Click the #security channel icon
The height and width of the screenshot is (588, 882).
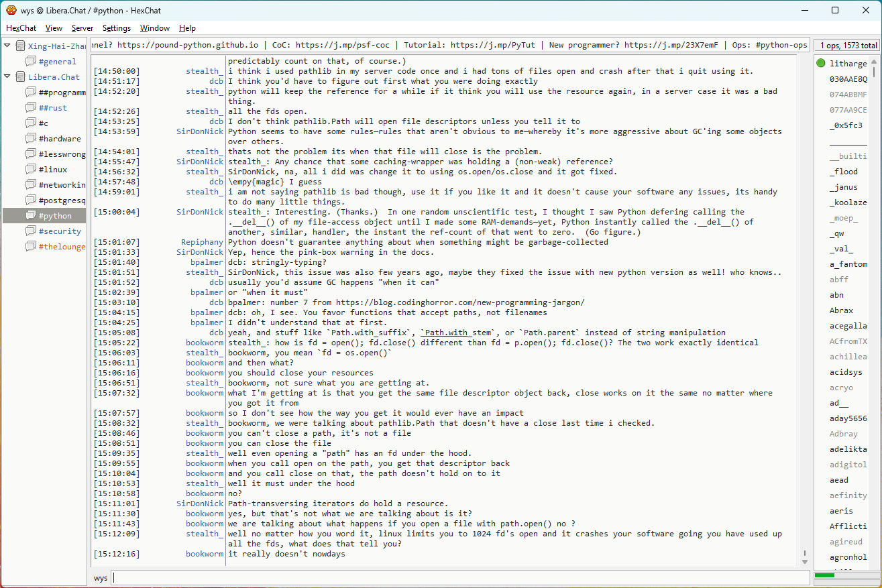pyautogui.click(x=31, y=231)
